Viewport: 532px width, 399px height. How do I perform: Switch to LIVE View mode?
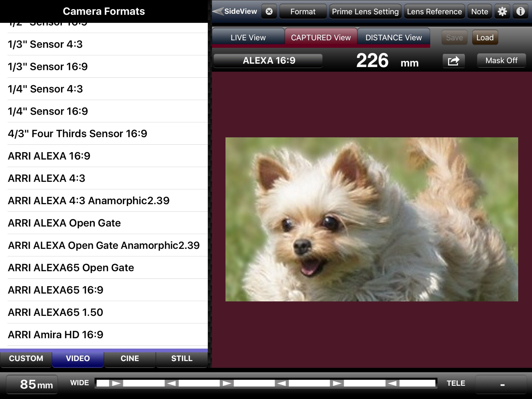click(248, 38)
